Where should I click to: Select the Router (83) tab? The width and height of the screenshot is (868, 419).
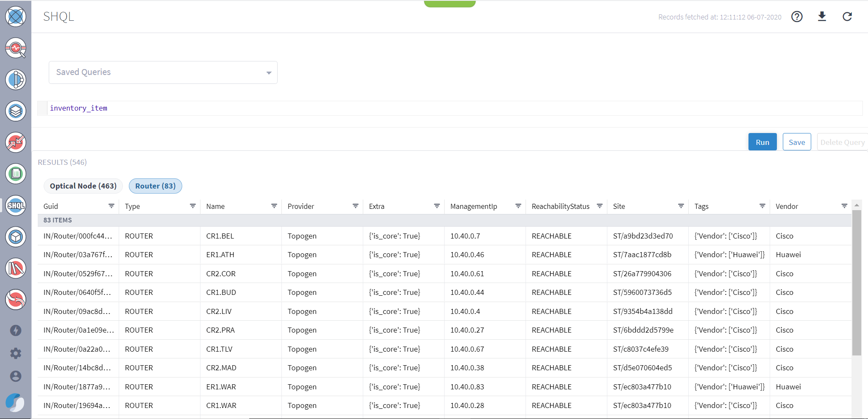click(155, 186)
